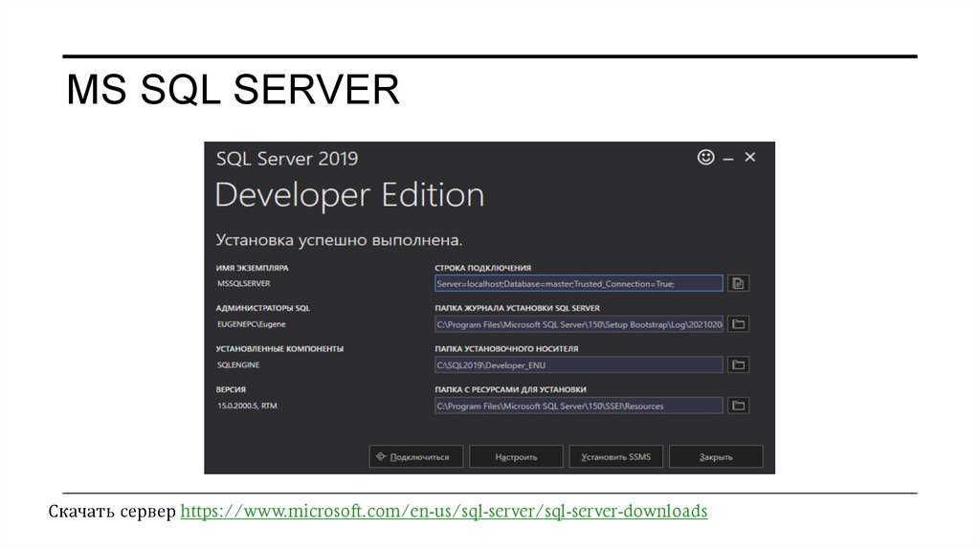Click the C:\SQL2019\Developer_ENU path field
Image resolution: width=980 pixels, height=549 pixels.
point(578,364)
